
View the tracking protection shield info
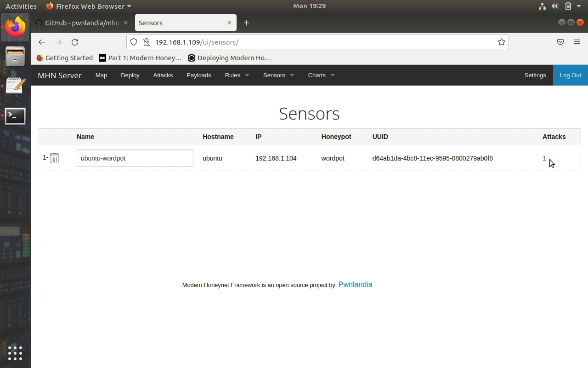click(x=134, y=42)
